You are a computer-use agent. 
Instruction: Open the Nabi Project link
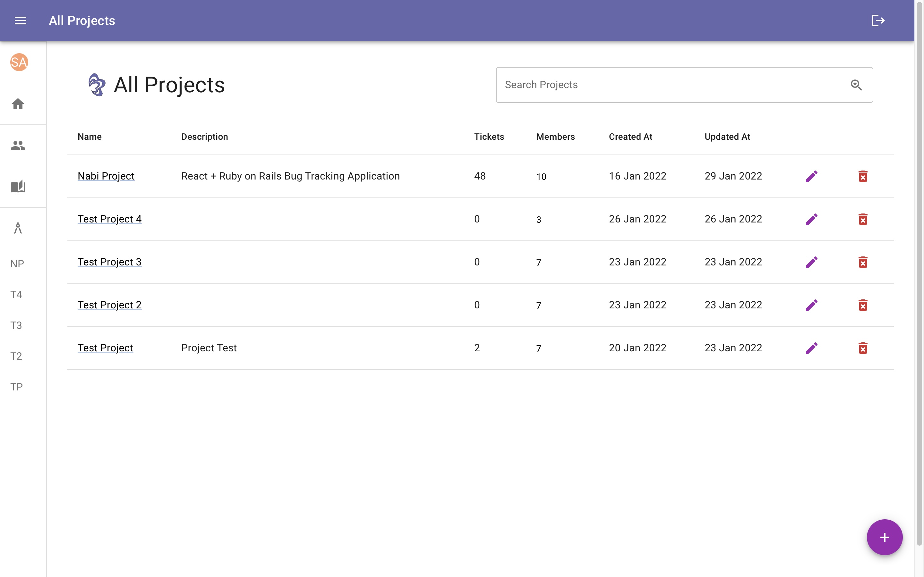(x=106, y=176)
